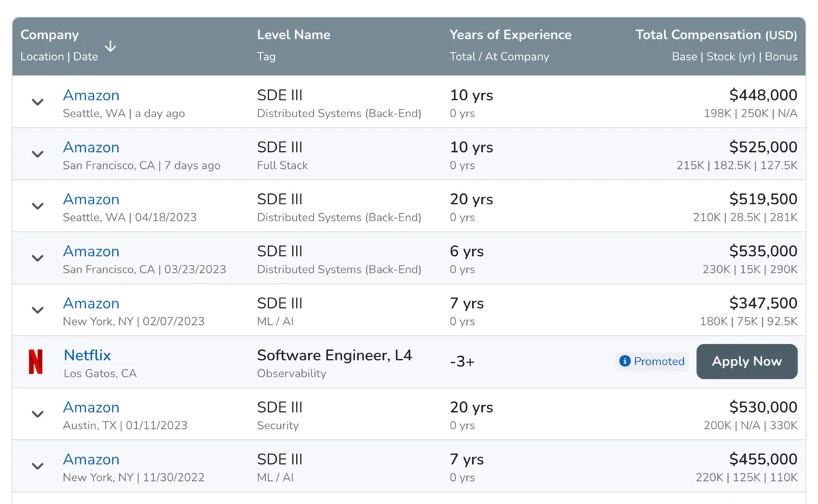818x504 pixels.
Task: Click the Netflix logo icon
Action: pyautogui.click(x=35, y=362)
